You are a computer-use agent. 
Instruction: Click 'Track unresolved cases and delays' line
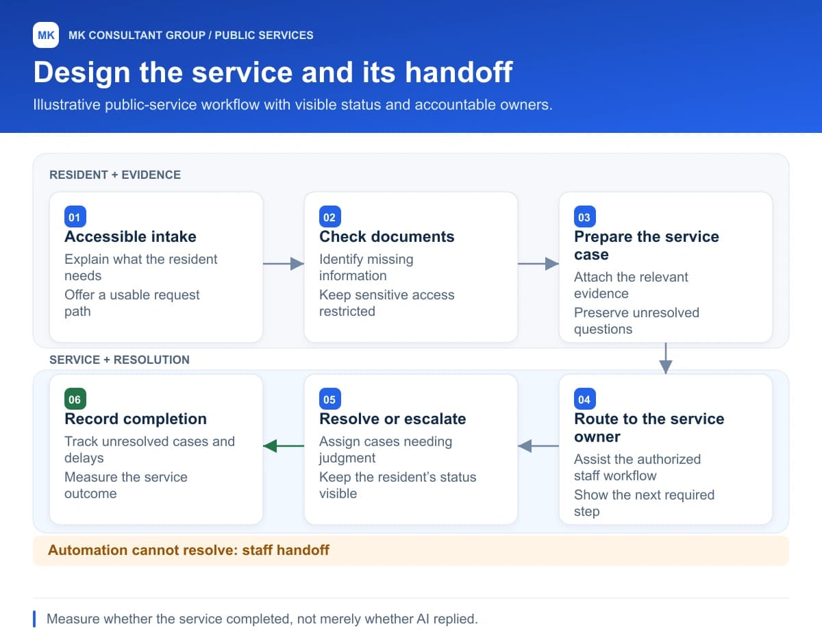pos(149,449)
